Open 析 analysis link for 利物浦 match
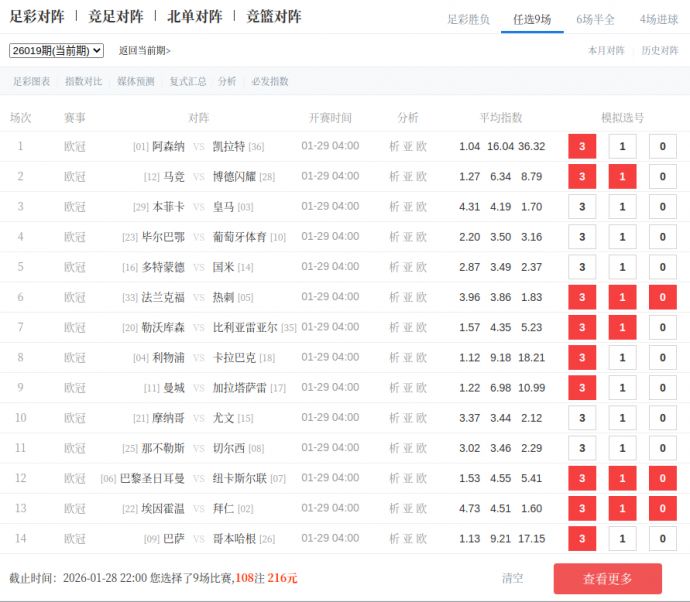Viewport: 690px width, 602px height. point(394,358)
